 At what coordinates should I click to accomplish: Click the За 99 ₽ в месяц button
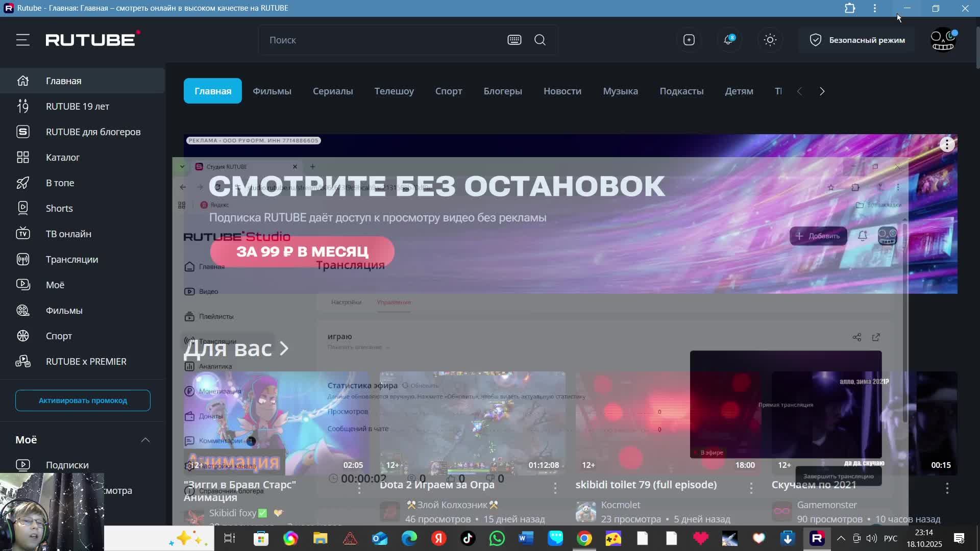tap(302, 252)
